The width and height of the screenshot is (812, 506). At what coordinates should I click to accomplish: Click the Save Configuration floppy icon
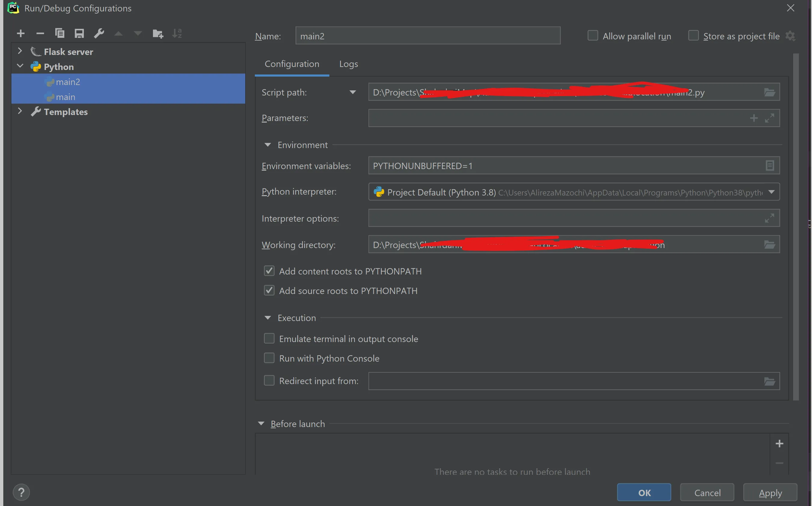click(79, 33)
